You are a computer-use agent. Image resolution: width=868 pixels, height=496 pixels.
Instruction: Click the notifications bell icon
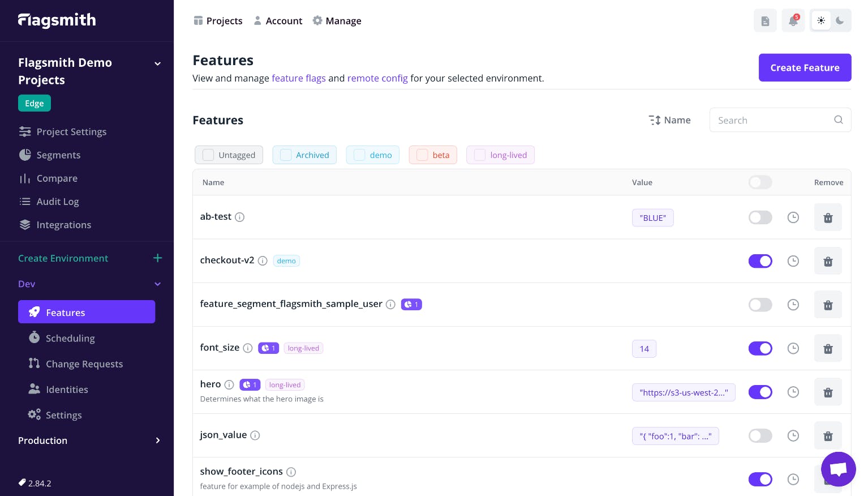click(793, 21)
